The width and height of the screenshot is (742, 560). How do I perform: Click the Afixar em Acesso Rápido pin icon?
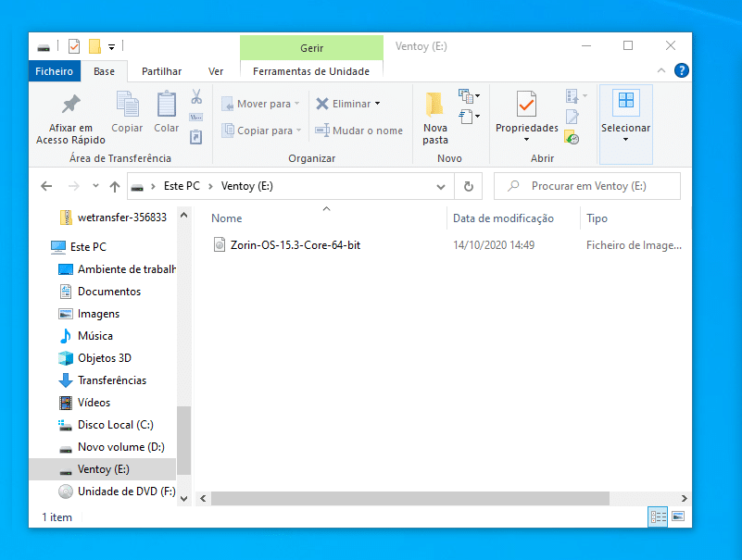[x=71, y=104]
